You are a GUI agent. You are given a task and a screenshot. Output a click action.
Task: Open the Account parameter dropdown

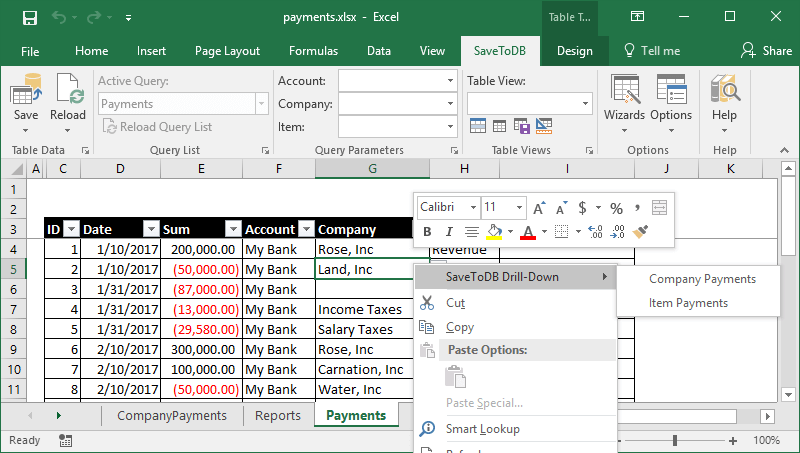(x=450, y=81)
